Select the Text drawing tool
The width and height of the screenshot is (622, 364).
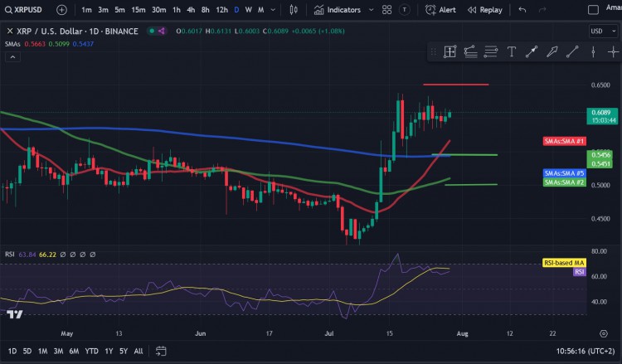tap(512, 51)
